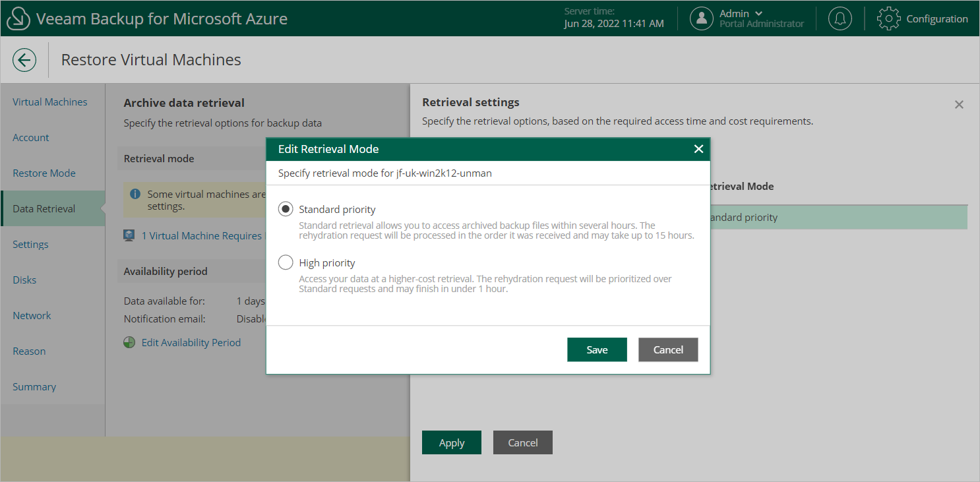Click the Archive data retrieval heading
The height and width of the screenshot is (482, 980).
click(x=184, y=102)
